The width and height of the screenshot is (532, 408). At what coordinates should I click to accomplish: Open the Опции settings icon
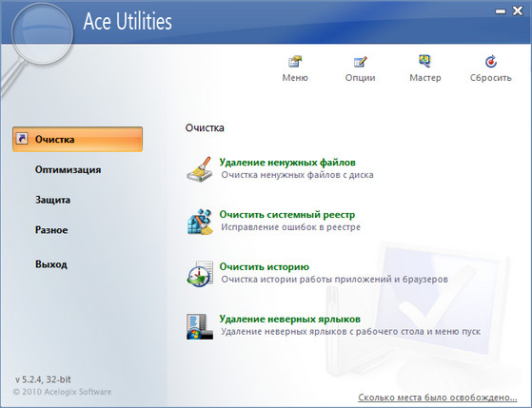(x=360, y=62)
